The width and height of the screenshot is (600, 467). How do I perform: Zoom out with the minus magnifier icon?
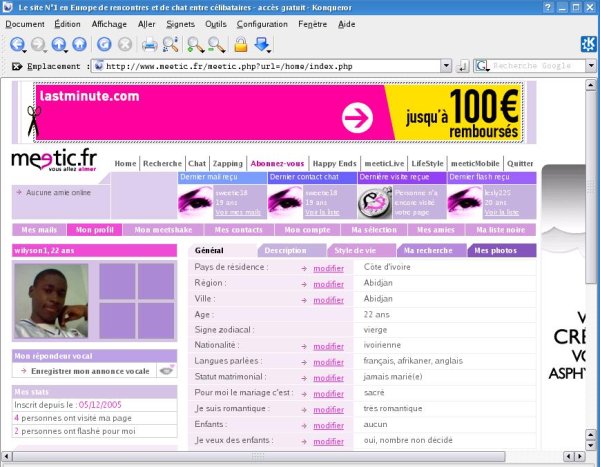[x=216, y=44]
